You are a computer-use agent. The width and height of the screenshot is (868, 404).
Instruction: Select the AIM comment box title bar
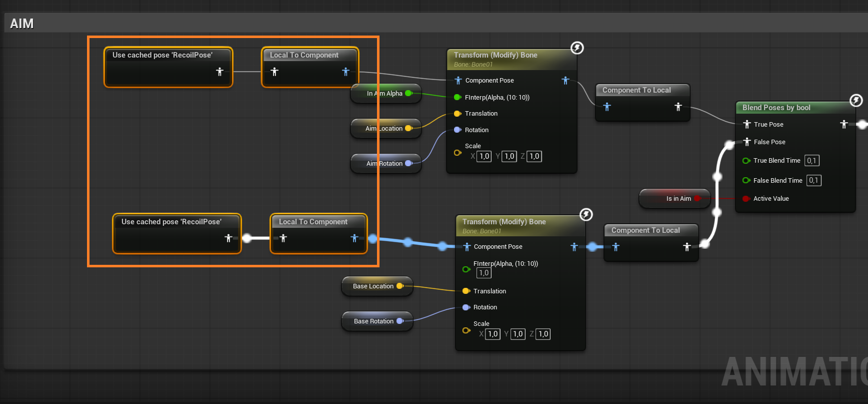[400, 24]
